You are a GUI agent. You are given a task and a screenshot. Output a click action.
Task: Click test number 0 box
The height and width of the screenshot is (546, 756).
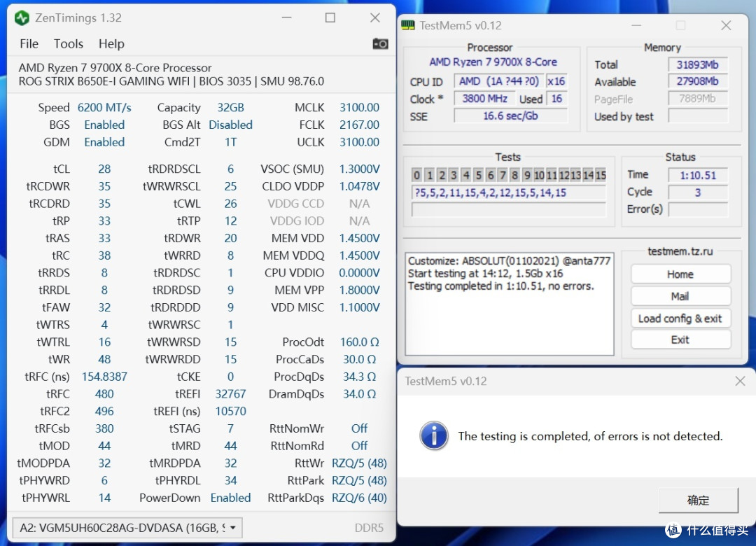click(417, 175)
